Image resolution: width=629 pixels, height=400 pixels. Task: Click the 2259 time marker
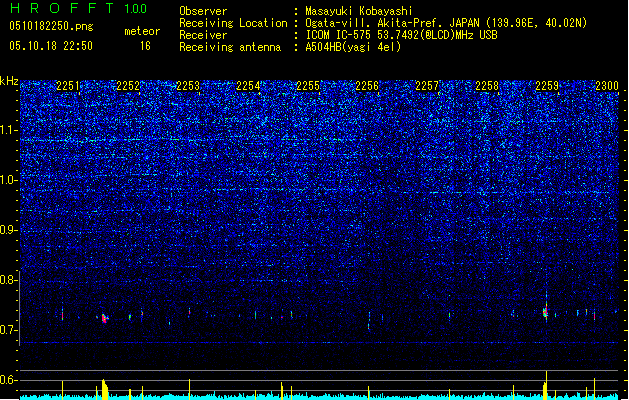tap(547, 85)
